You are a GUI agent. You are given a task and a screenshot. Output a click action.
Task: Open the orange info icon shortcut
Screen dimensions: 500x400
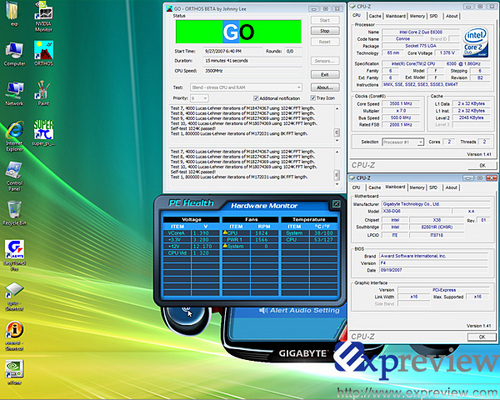(14, 331)
